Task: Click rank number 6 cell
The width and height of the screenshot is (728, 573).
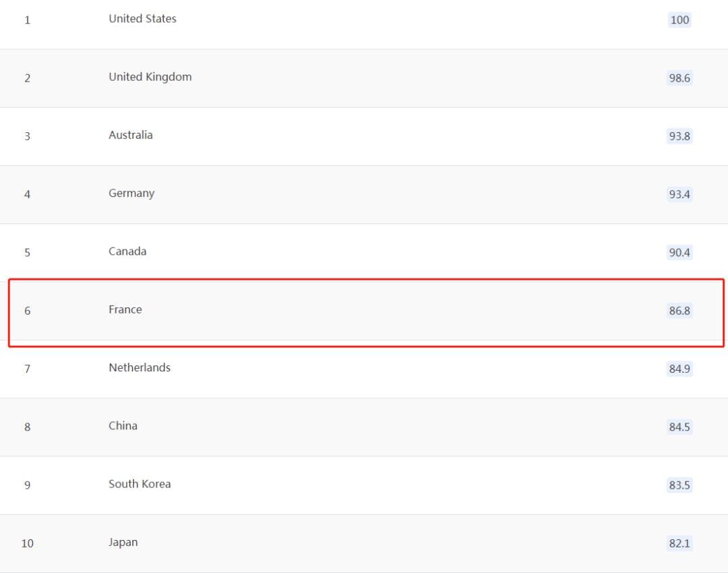Action: (x=28, y=311)
